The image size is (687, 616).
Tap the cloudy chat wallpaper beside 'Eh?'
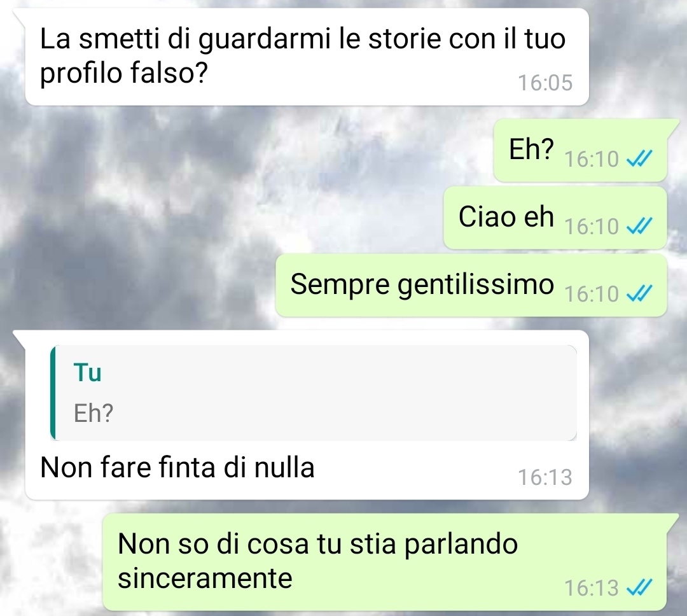coord(263,150)
